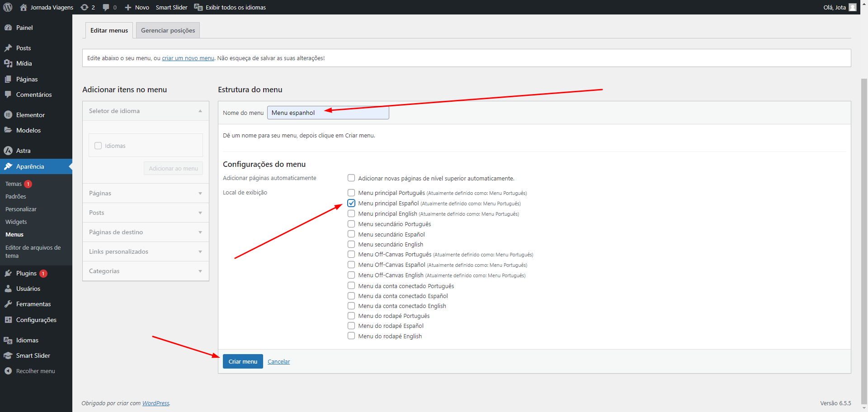Check Menu secundário Español checkbox
Image resolution: width=868 pixels, height=412 pixels.
(x=351, y=234)
